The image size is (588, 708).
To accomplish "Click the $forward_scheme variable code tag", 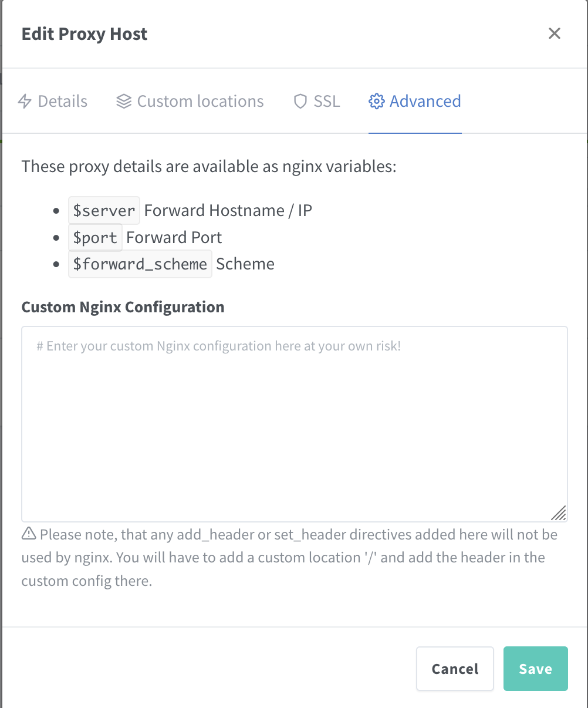I will (x=140, y=264).
